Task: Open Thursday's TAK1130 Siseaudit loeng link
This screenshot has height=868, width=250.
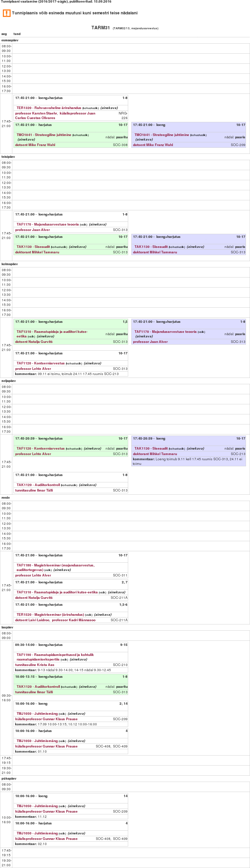Action: click(151, 448)
